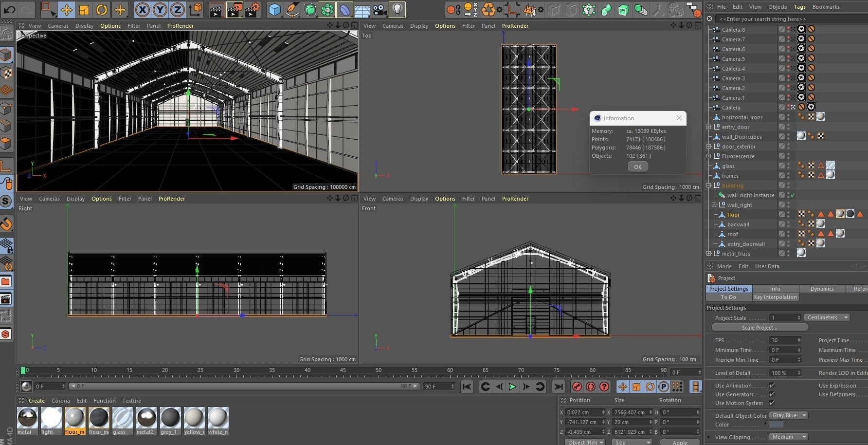Select the Scale tool
Viewport: 868px width, 445px height.
[84, 9]
